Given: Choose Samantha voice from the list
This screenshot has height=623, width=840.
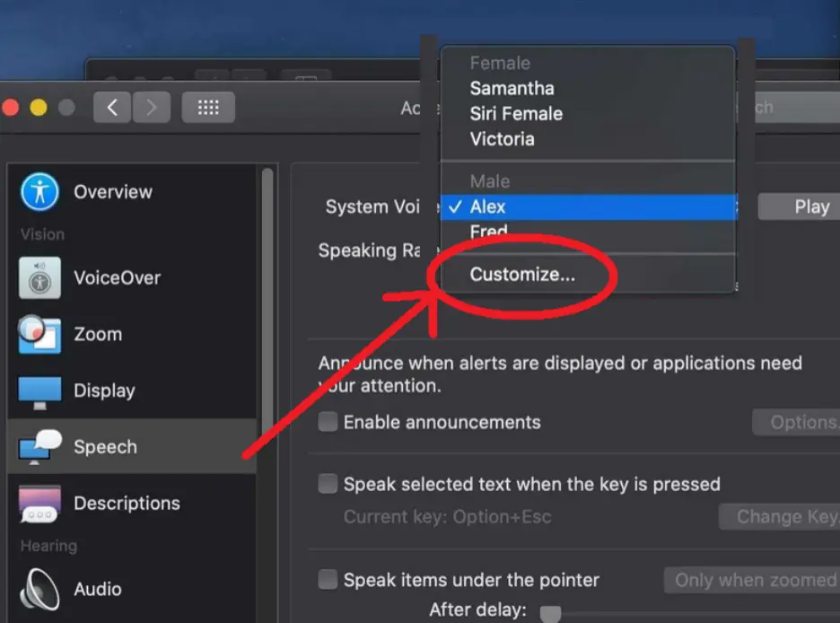Looking at the screenshot, I should (x=588, y=88).
